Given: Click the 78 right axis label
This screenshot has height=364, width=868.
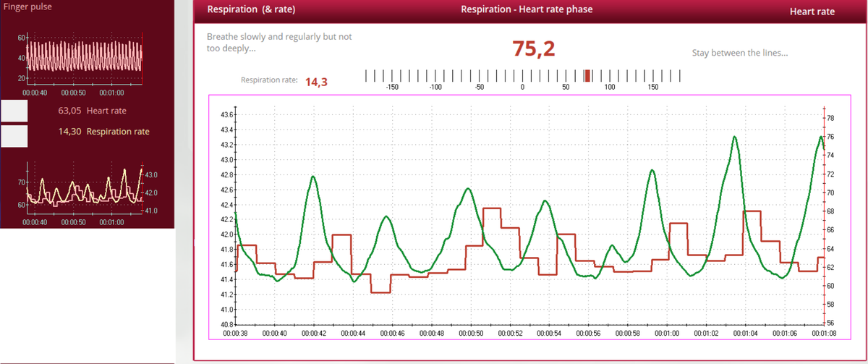Looking at the screenshot, I should coord(830,117).
